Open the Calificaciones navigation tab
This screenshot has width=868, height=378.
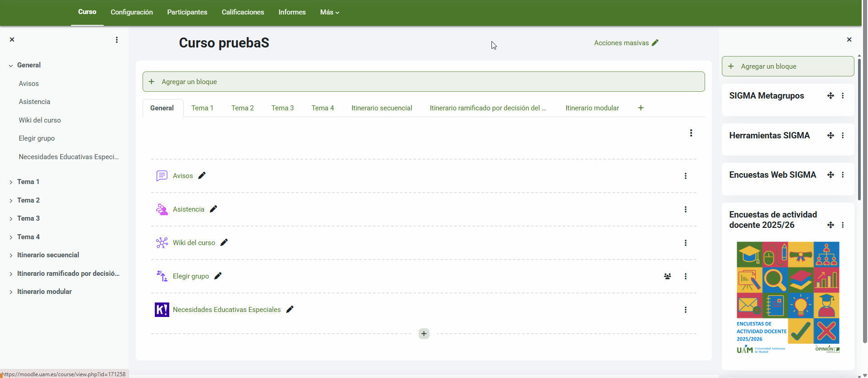point(243,12)
